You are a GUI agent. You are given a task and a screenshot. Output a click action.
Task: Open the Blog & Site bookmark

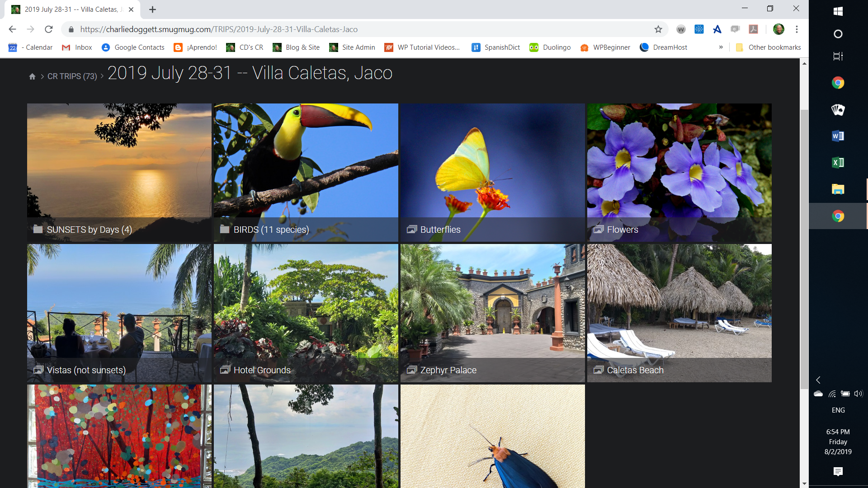(x=296, y=47)
